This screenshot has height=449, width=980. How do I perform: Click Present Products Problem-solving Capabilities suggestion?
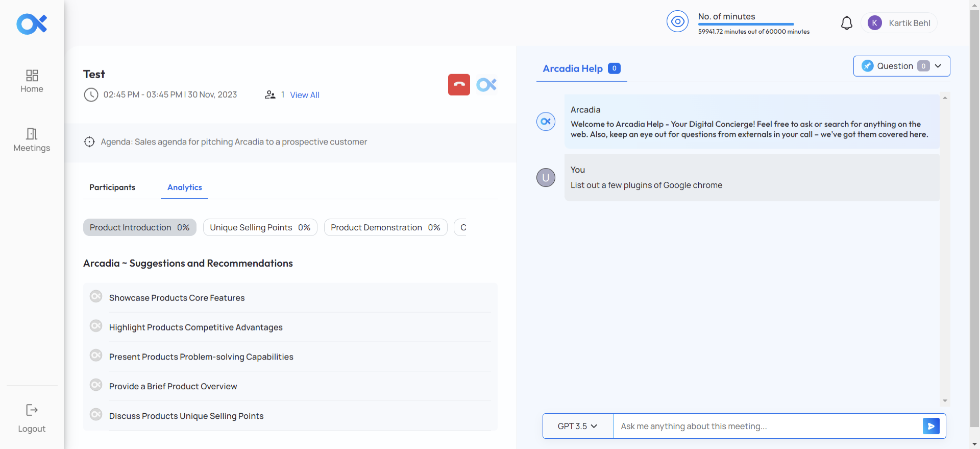pos(201,357)
